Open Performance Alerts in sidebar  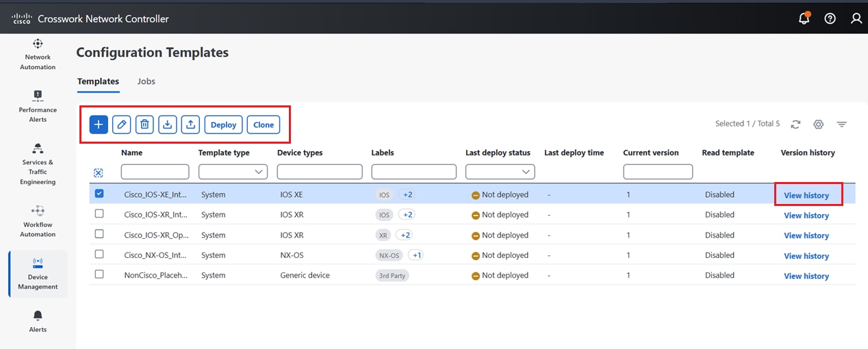[38, 106]
